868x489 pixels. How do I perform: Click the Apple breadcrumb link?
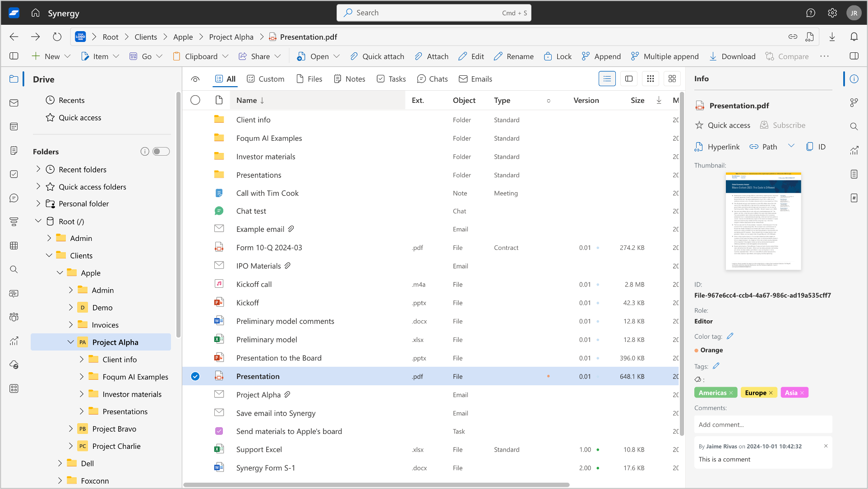point(183,37)
